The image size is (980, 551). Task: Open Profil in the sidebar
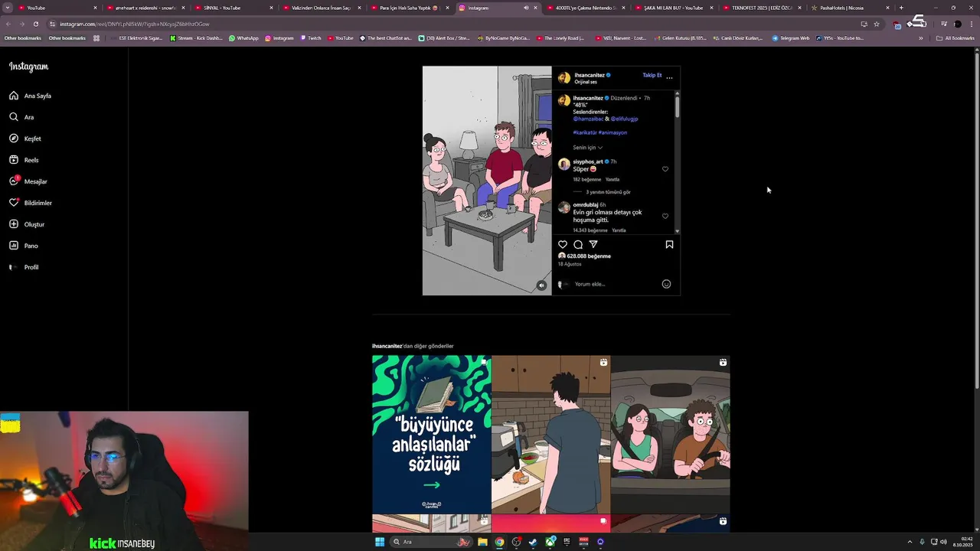pos(24,267)
